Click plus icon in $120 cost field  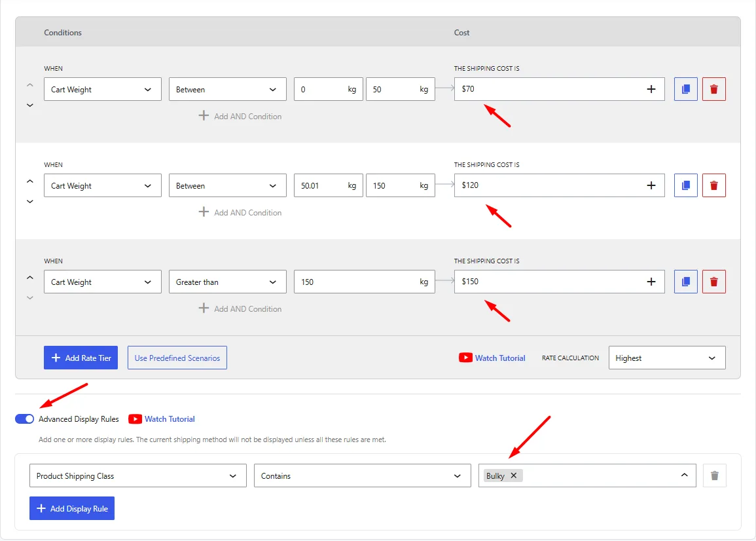tap(651, 185)
